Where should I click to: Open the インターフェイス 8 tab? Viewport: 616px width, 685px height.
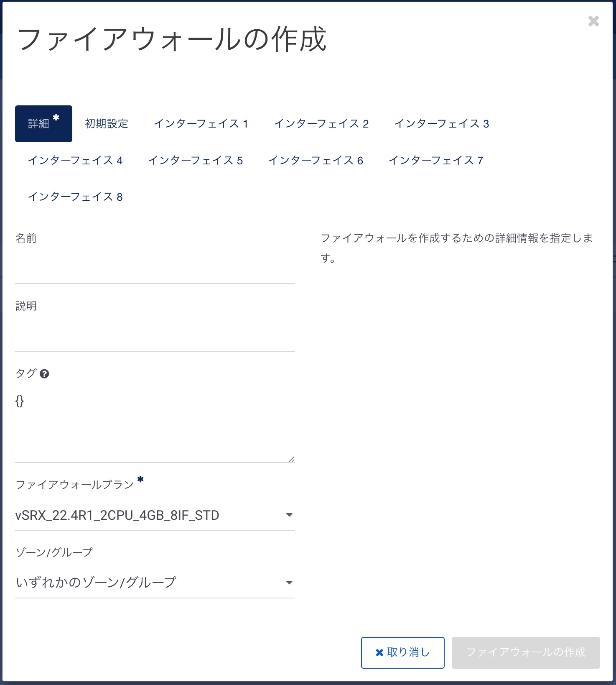point(75,197)
